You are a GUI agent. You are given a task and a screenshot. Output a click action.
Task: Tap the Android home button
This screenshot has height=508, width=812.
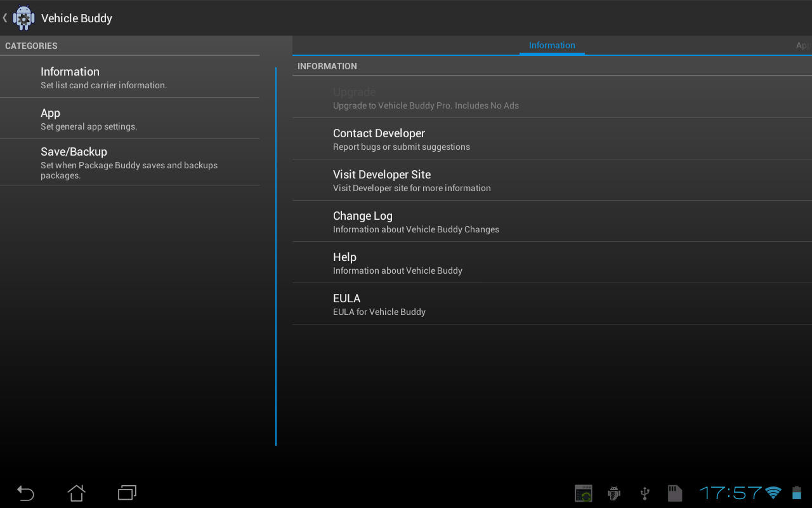click(x=76, y=493)
